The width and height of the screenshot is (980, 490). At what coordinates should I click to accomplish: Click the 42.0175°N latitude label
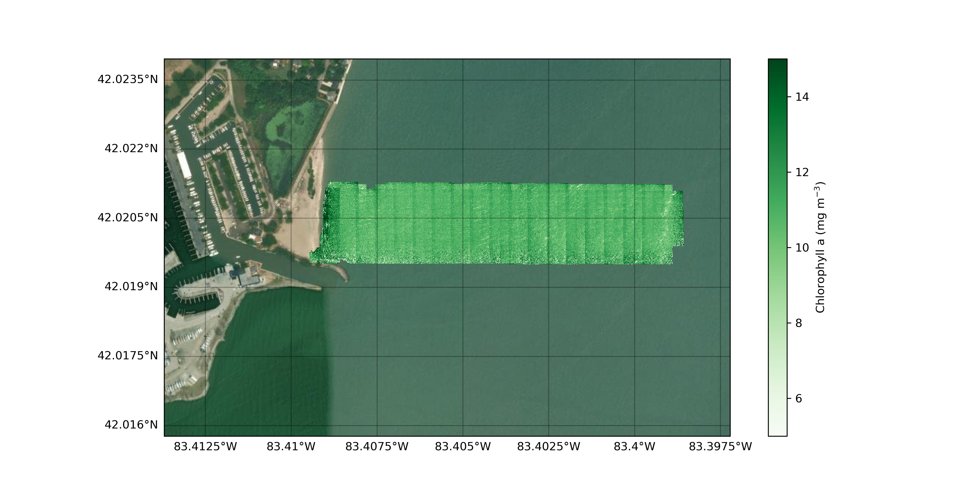pos(127,356)
